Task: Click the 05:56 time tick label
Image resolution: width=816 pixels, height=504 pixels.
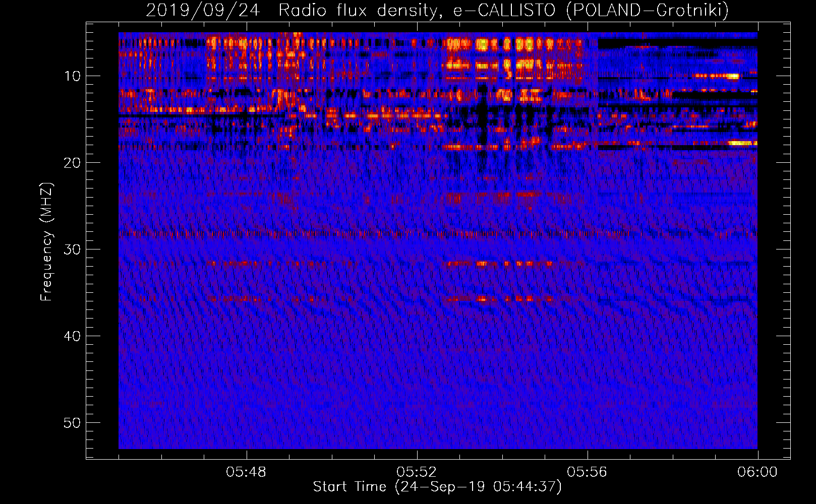Action: point(587,472)
